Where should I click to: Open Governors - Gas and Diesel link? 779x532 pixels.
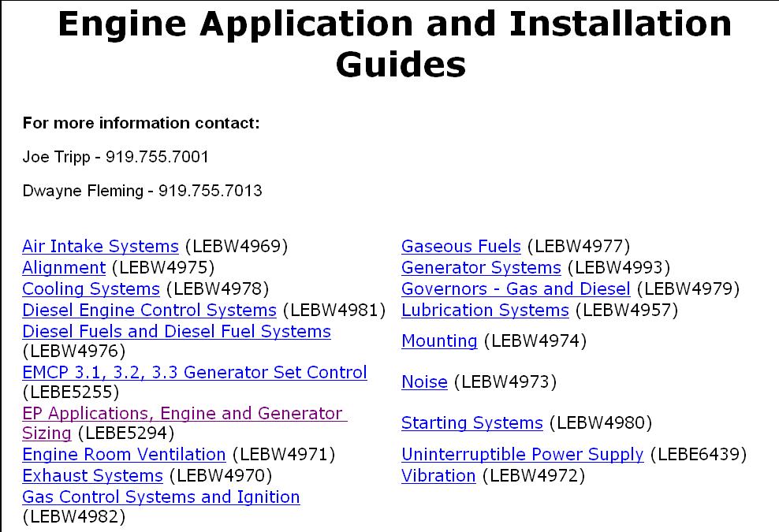516,289
